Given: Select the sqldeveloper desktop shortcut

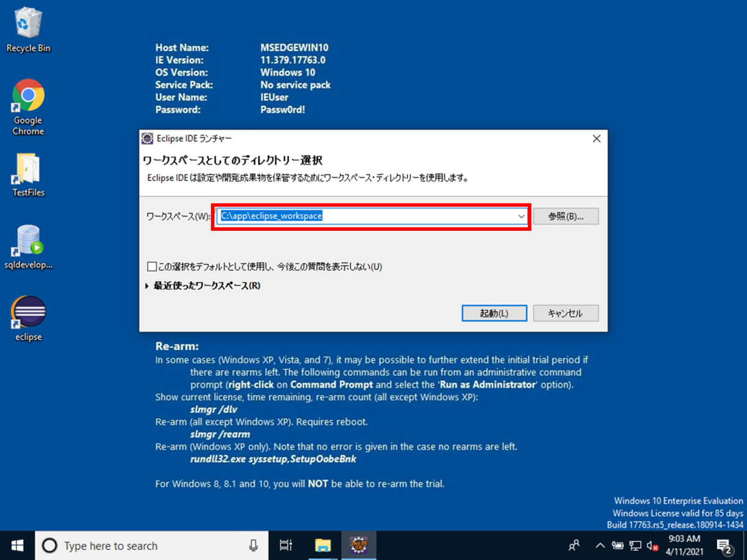Looking at the screenshot, I should click(29, 248).
